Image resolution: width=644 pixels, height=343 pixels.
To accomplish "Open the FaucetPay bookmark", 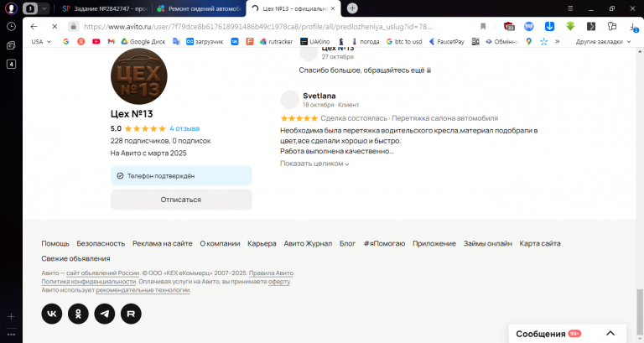I will tap(447, 41).
